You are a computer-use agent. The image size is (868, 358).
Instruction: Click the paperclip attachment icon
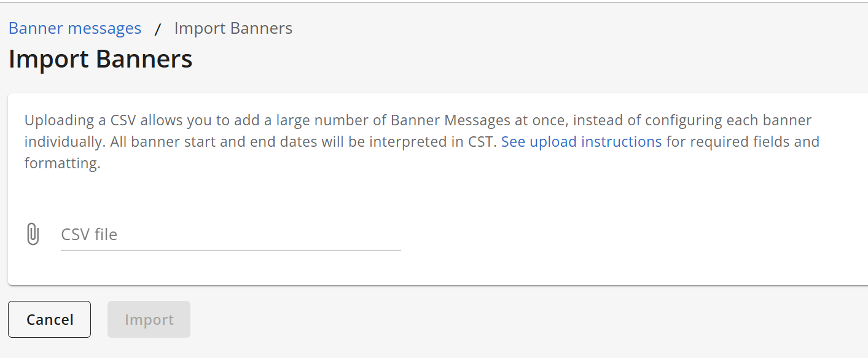pos(33,234)
